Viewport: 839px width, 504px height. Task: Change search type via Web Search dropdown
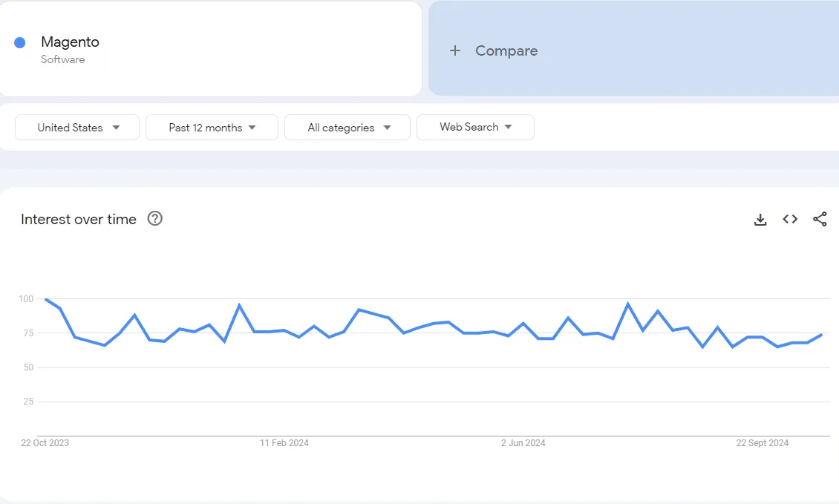tap(475, 127)
